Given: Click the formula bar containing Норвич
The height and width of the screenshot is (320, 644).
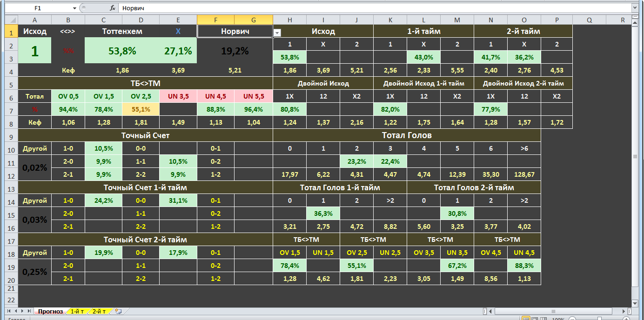Looking at the screenshot, I should coord(375,8).
